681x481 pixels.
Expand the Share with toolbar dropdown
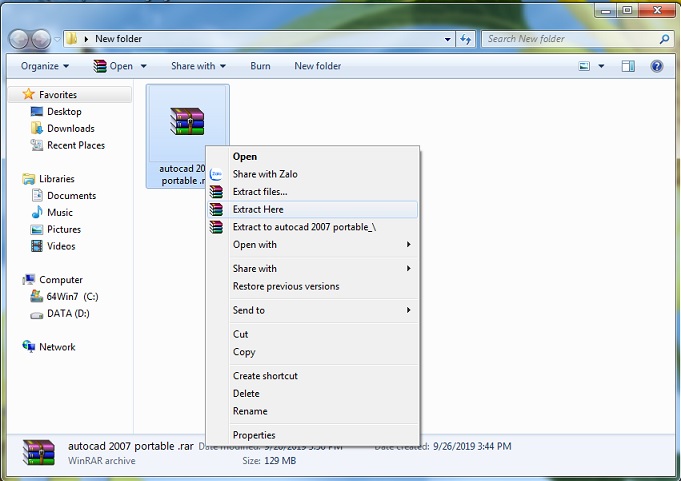198,66
